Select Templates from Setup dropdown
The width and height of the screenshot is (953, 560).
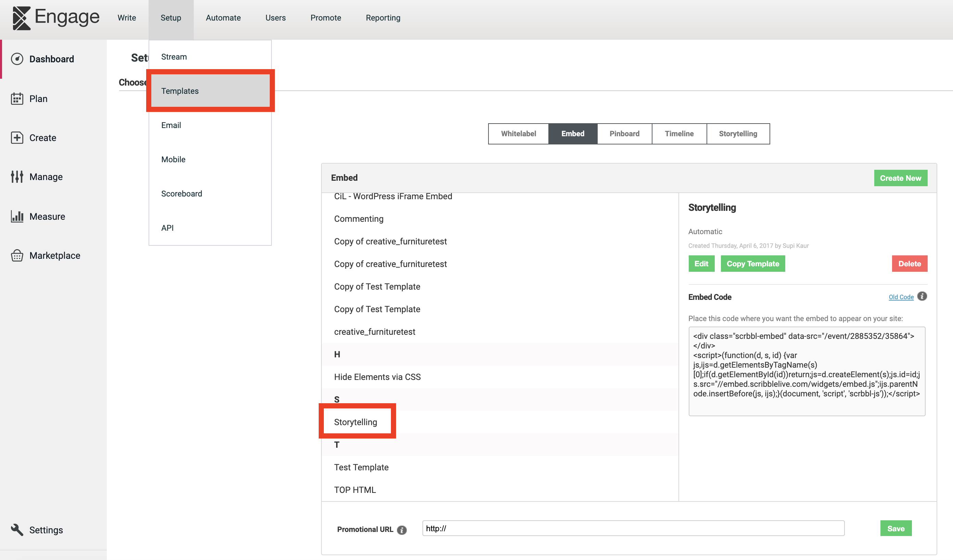point(210,91)
